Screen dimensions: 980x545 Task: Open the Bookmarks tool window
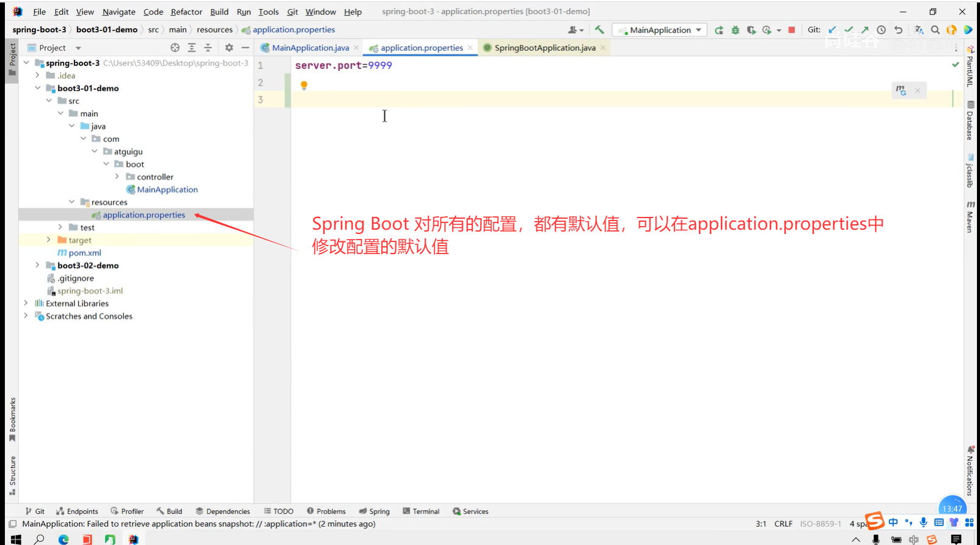(12, 420)
